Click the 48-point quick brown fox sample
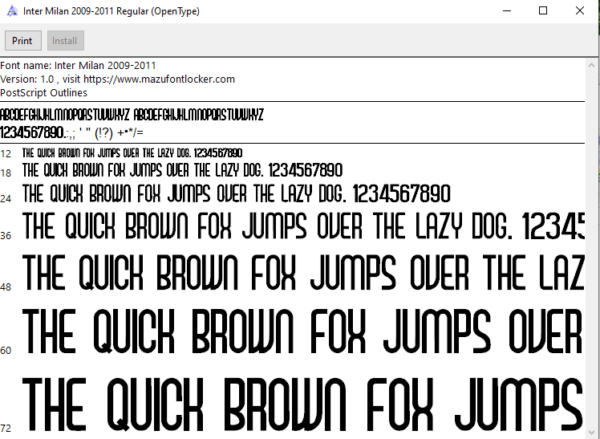 pos(303,272)
